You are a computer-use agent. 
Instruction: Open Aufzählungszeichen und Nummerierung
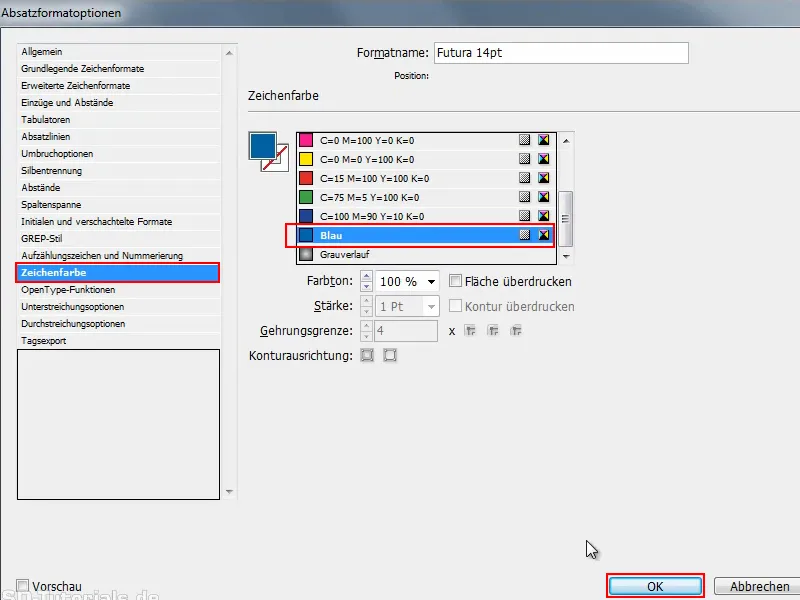[x=118, y=256]
